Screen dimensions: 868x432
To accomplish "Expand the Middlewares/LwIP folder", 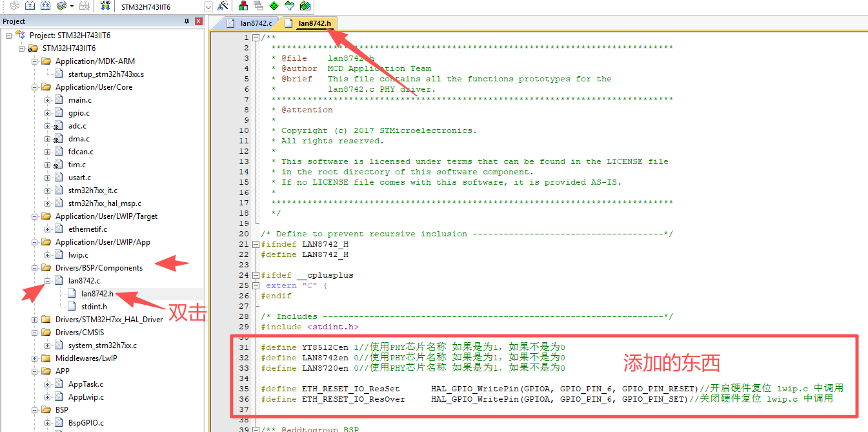I will (34, 358).
